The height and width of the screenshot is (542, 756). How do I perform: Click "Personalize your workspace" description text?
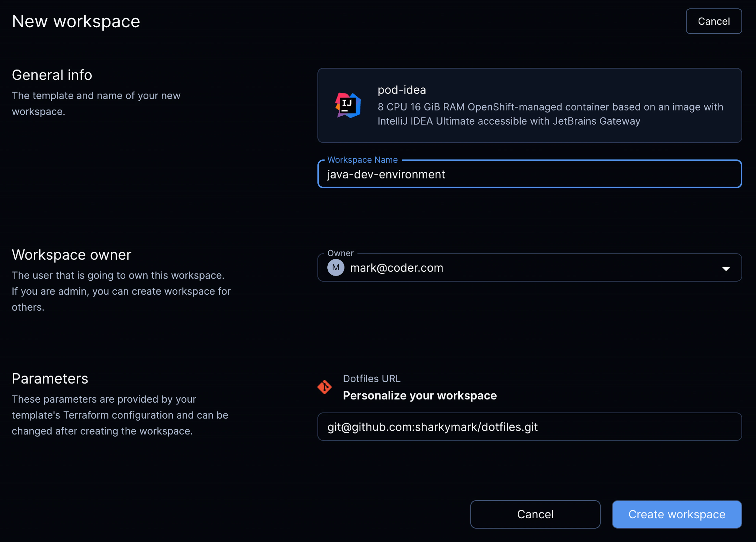click(x=420, y=395)
